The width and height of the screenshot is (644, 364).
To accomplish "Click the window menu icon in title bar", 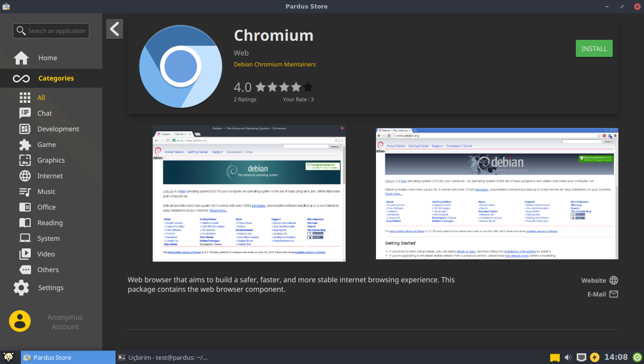I will click(6, 6).
